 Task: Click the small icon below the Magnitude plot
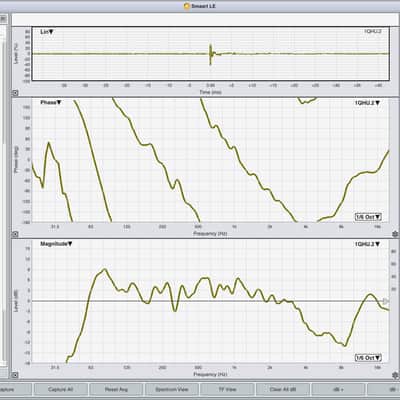click(15, 375)
